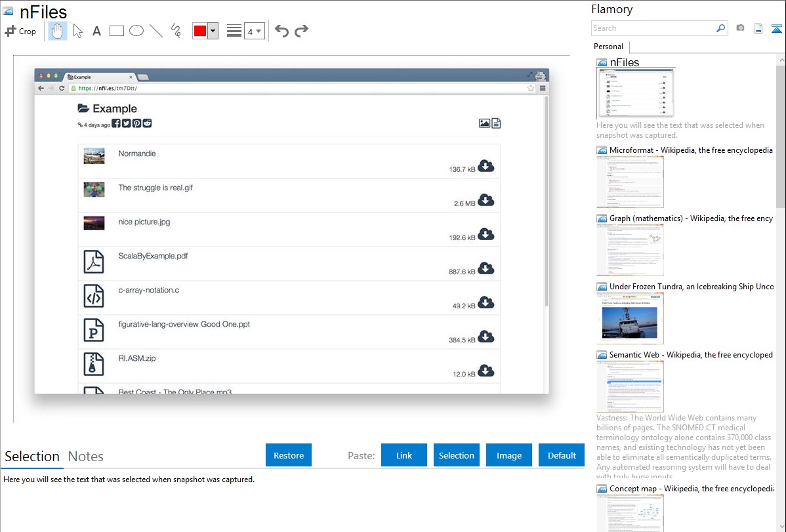Click the Image paste button
This screenshot has width=786, height=532.
pyautogui.click(x=508, y=455)
